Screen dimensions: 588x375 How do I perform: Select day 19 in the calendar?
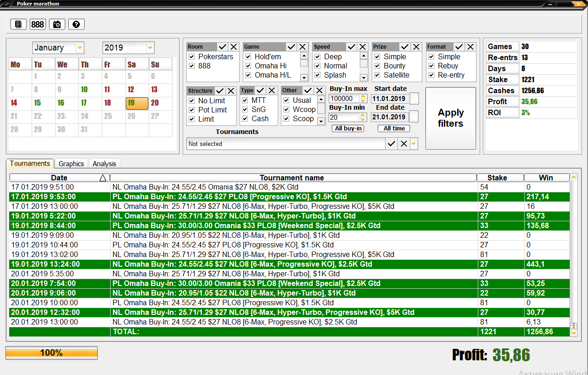point(137,103)
